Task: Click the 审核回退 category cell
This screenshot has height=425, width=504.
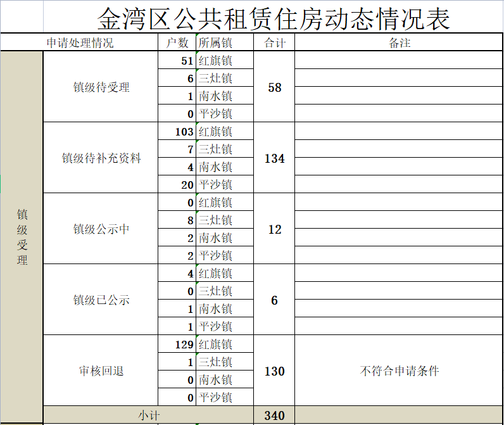Action: pyautogui.click(x=101, y=371)
